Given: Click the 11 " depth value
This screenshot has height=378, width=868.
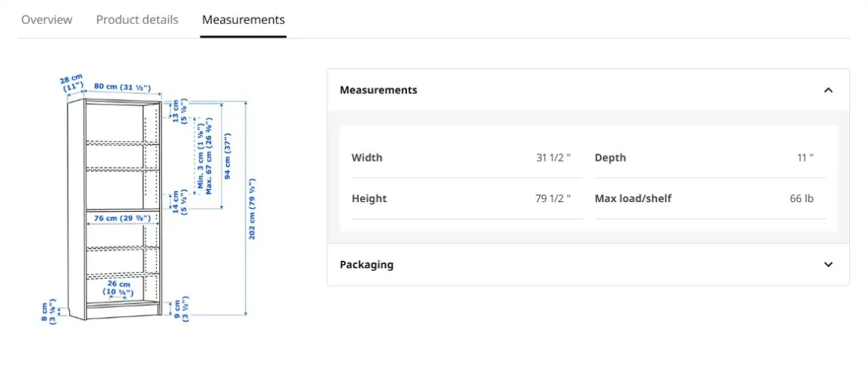Looking at the screenshot, I should pos(806,157).
